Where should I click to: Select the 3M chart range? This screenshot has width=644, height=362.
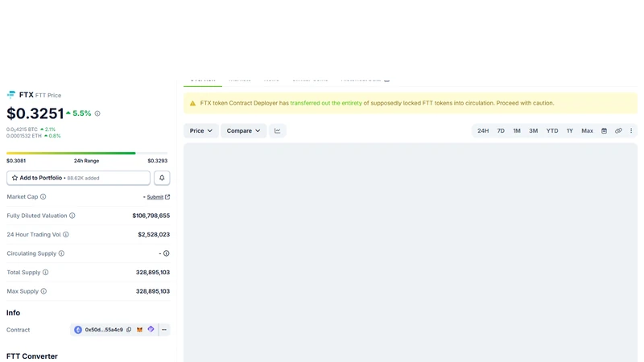coord(533,131)
